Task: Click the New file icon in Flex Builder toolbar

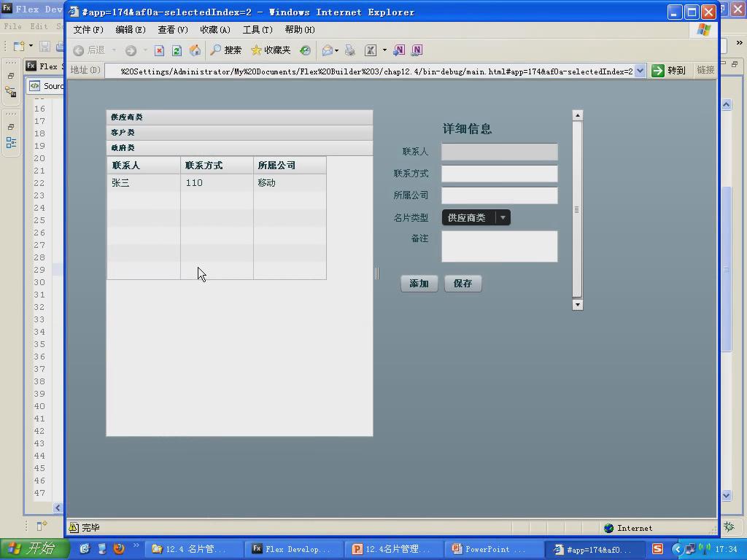Action: coord(19,46)
